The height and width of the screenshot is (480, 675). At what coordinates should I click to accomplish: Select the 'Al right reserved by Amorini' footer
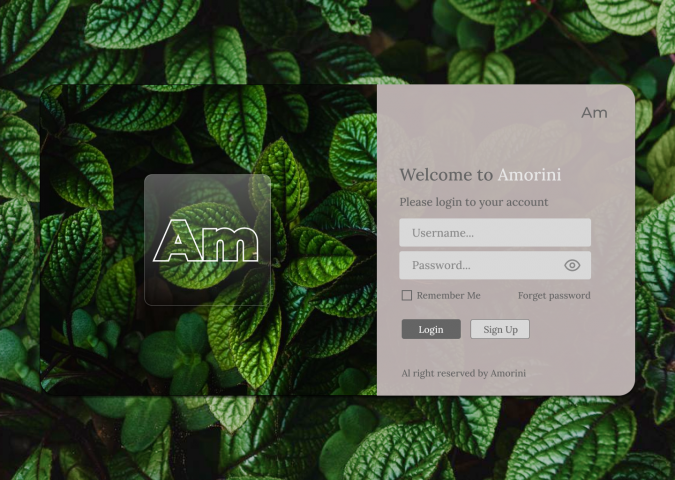click(463, 373)
